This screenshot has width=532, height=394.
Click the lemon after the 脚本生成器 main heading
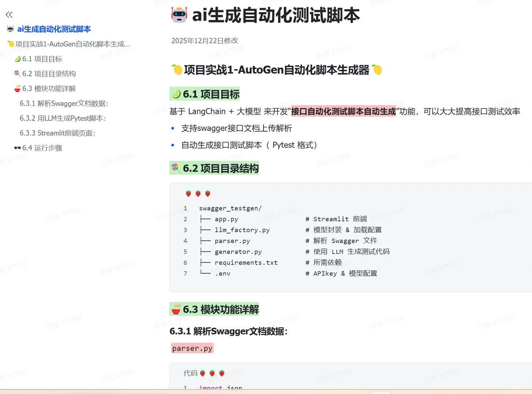pyautogui.click(x=377, y=70)
